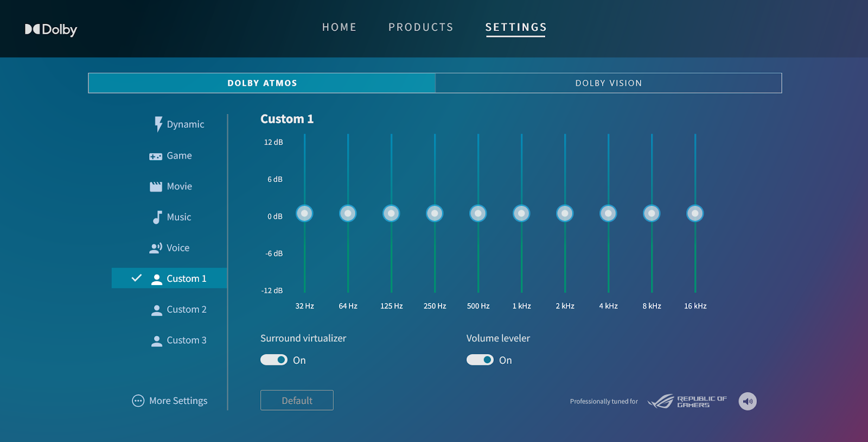Choose the Custom 2 profile label
This screenshot has height=442, width=868.
pyautogui.click(x=187, y=310)
